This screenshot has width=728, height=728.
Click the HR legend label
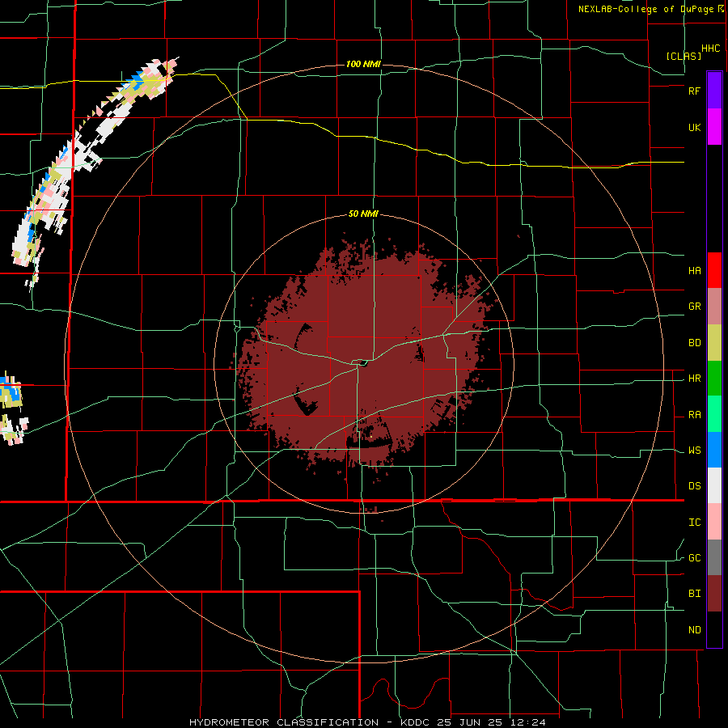pos(694,379)
